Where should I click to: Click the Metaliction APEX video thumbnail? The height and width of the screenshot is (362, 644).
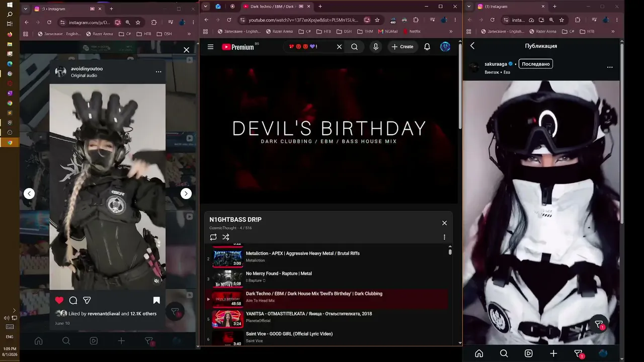[227, 258]
